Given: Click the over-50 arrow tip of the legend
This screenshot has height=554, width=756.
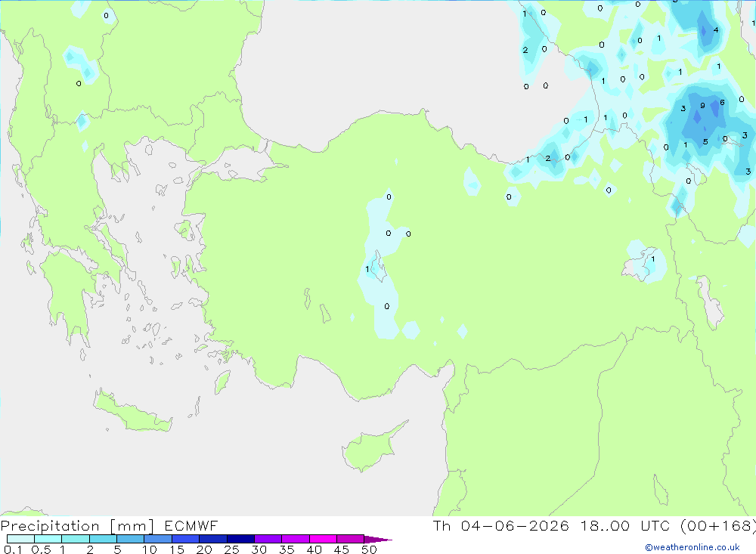Looking at the screenshot, I should coord(378,540).
